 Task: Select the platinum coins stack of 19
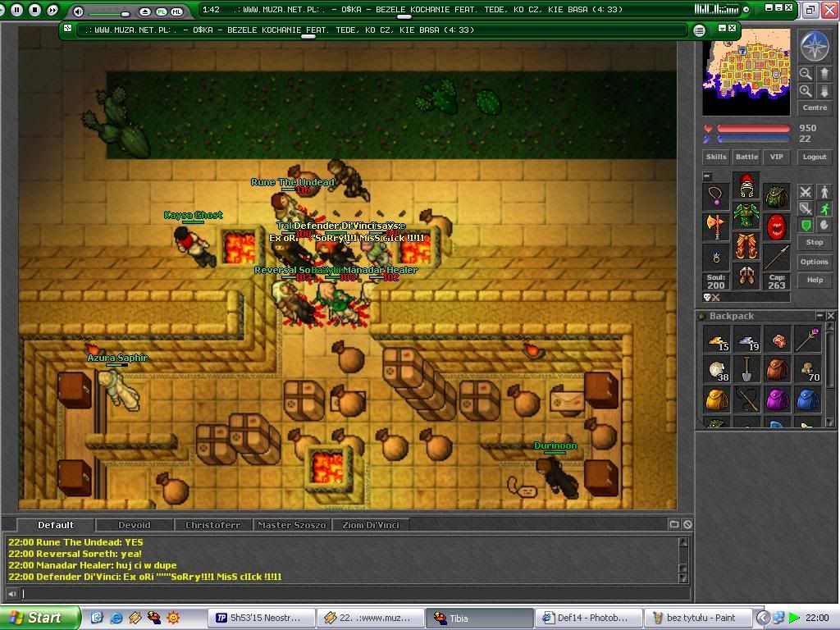(x=747, y=340)
